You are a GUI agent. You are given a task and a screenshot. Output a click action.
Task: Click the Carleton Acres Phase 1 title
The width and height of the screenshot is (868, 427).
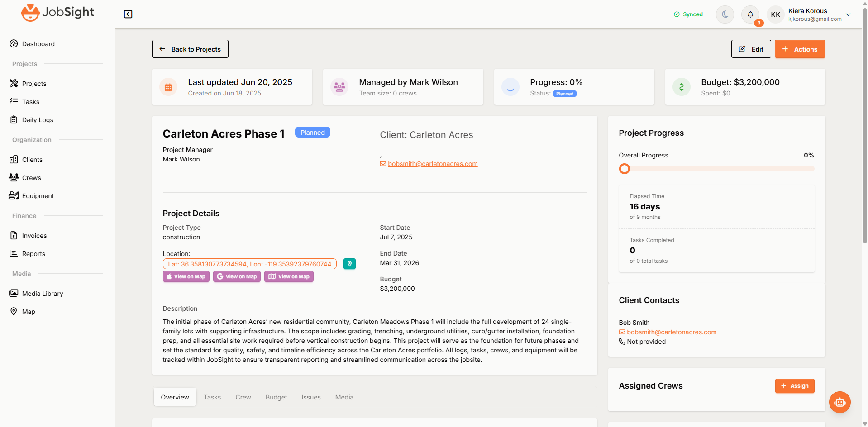coord(224,134)
